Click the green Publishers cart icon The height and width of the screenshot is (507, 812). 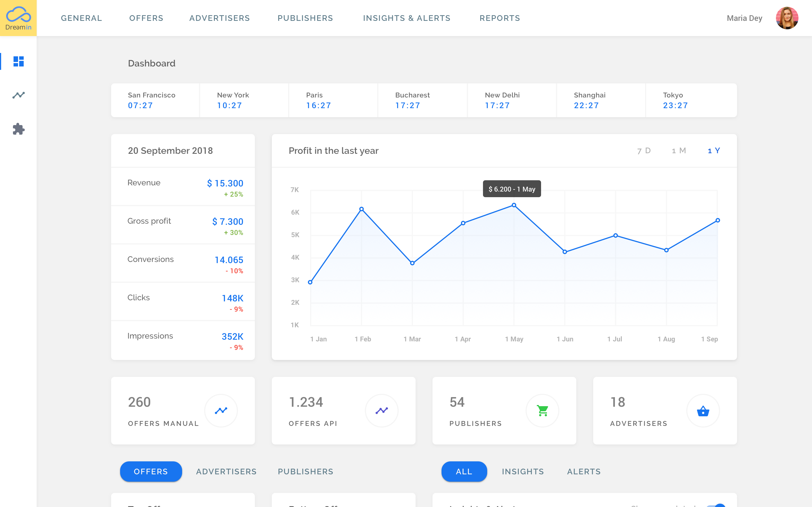tap(542, 410)
